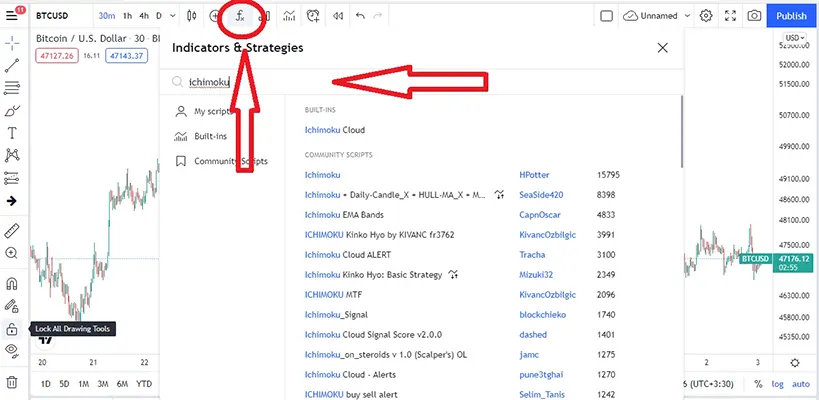Viewport: 819px width, 400px height.
Task: Open chart settings gear in top toolbar
Action: [x=706, y=16]
